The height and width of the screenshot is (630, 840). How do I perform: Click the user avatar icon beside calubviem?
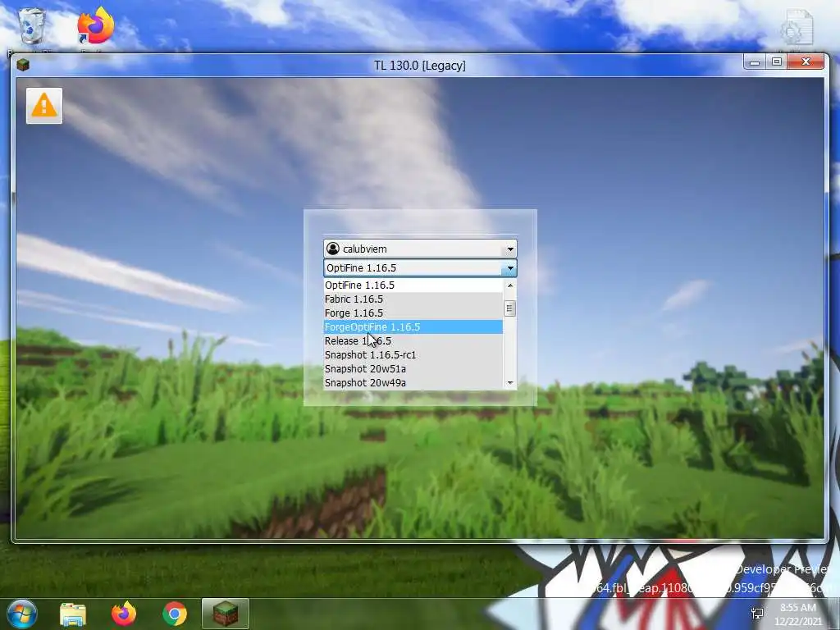pyautogui.click(x=333, y=249)
